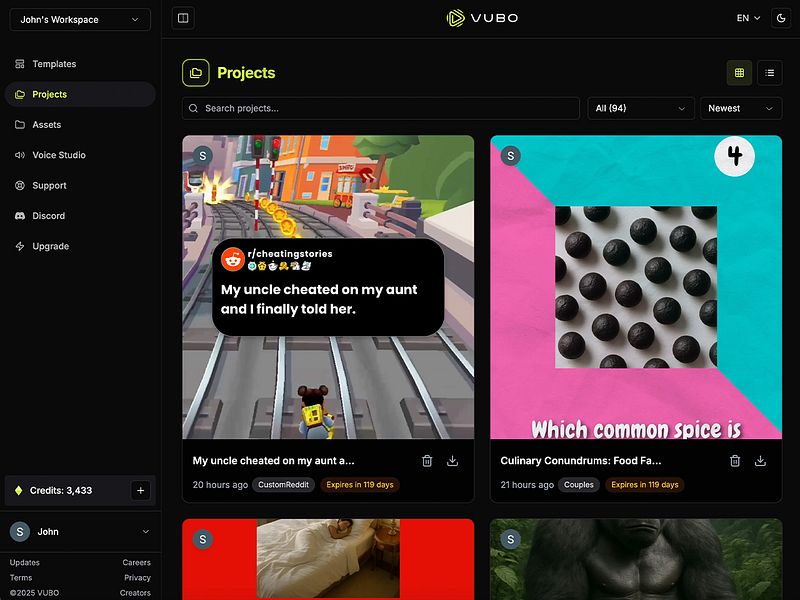The image size is (800, 600).
Task: Download the Culinary Conundrums project
Action: 760,461
